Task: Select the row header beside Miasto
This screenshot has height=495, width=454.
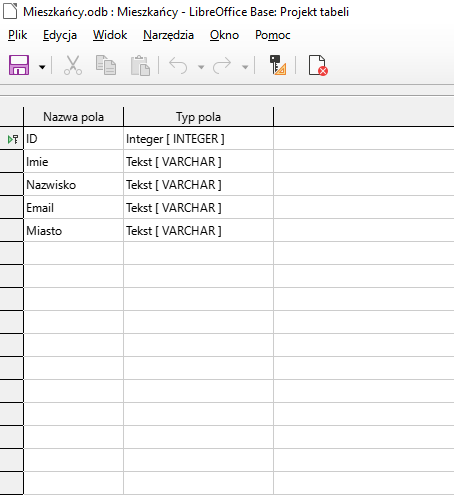Action: [12, 231]
